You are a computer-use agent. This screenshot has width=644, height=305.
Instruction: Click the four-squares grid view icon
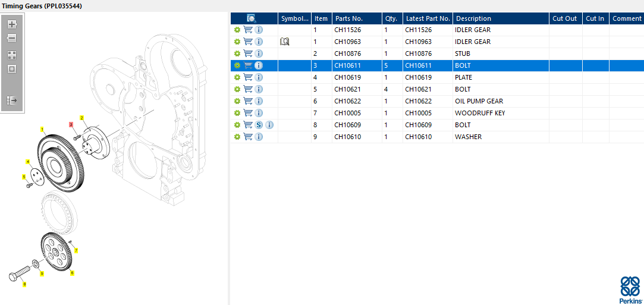[x=12, y=55]
